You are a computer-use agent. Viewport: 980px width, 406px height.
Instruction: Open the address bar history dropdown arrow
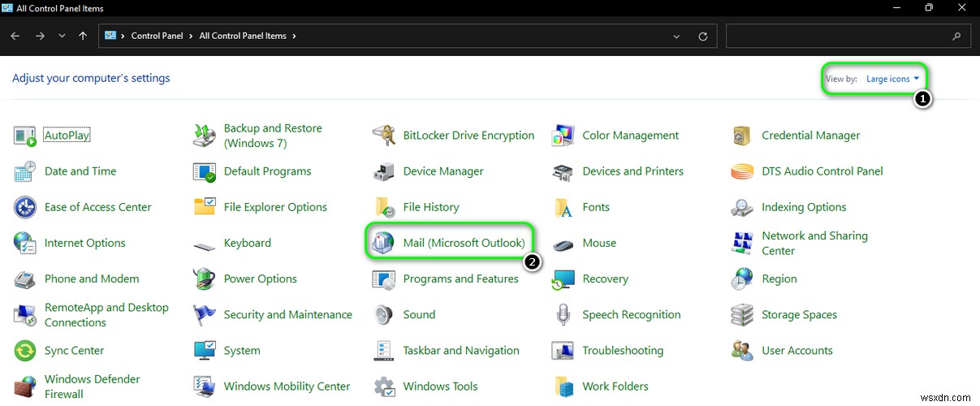pyautogui.click(x=677, y=36)
